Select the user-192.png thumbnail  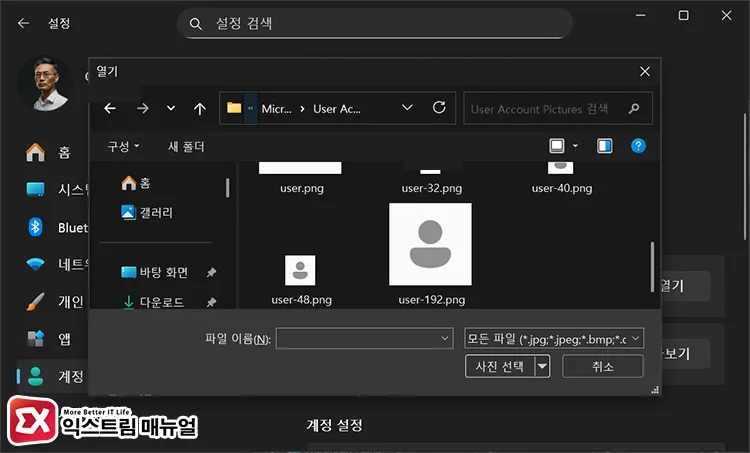(x=430, y=244)
